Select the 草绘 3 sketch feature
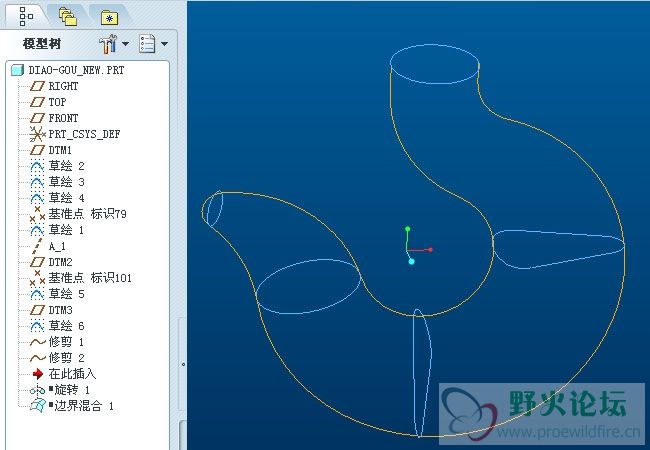Viewport: 650px width, 450px height. coord(66,182)
